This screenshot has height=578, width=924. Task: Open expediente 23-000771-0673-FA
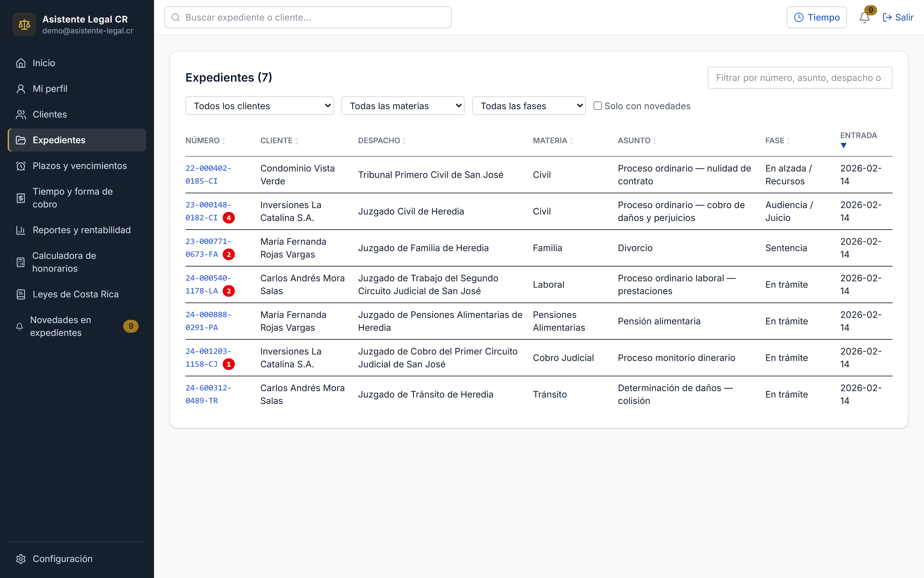tap(209, 248)
